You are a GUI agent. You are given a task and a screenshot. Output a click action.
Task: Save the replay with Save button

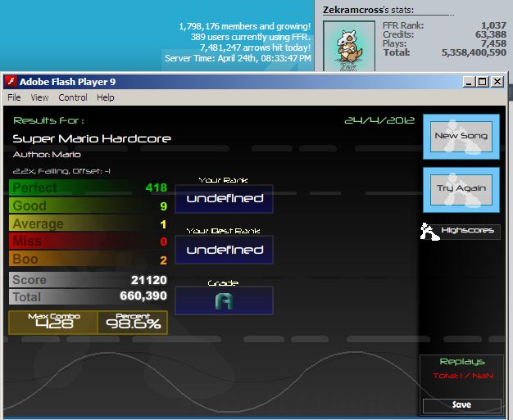461,405
